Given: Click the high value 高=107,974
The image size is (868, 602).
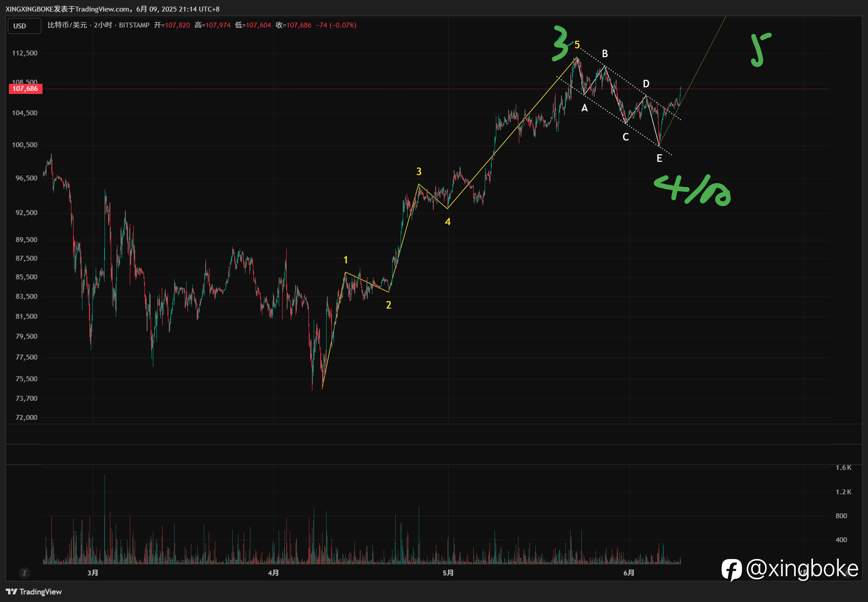Looking at the screenshot, I should tap(213, 25).
